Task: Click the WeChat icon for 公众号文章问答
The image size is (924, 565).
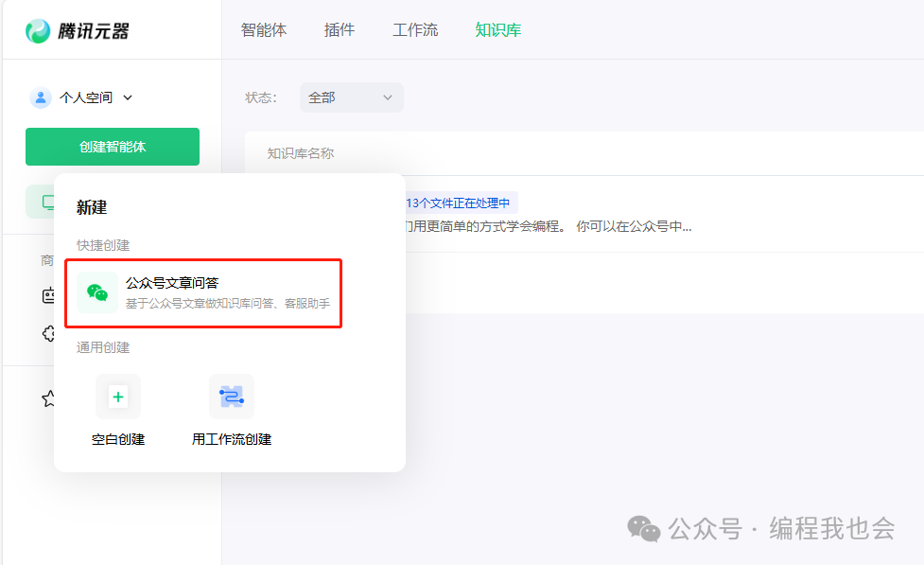Action: coord(97,292)
